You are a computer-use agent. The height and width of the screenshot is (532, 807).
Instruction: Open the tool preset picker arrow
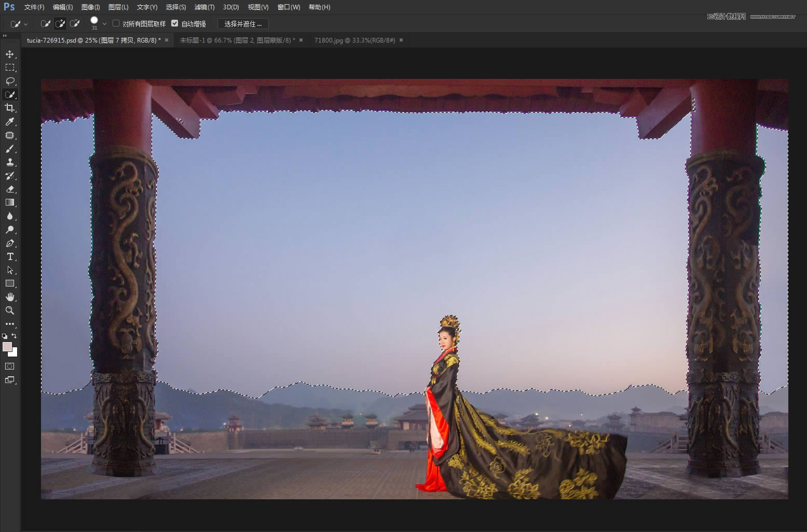25,24
